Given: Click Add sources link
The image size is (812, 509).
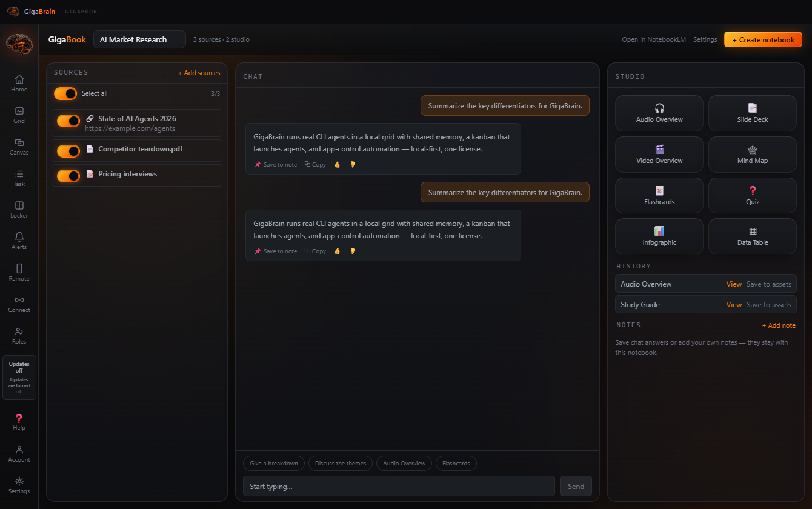Looking at the screenshot, I should tap(199, 73).
